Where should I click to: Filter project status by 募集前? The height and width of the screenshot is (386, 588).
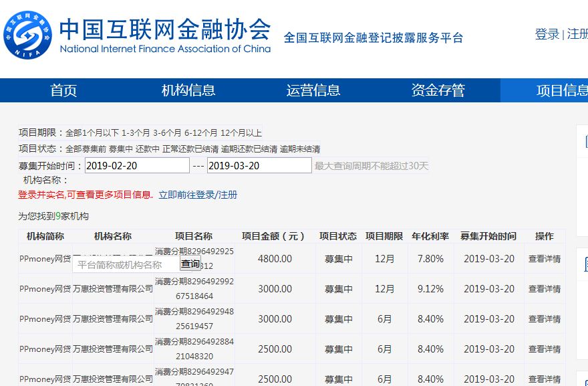[94, 149]
